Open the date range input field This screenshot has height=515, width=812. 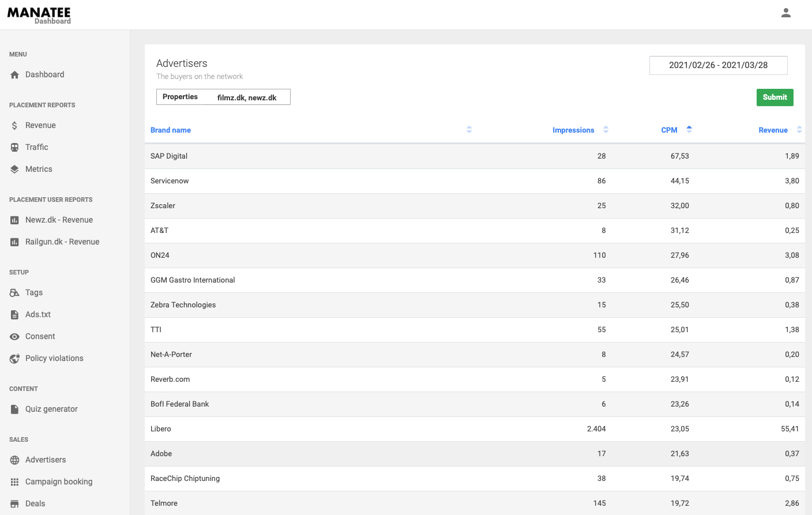[x=718, y=65]
